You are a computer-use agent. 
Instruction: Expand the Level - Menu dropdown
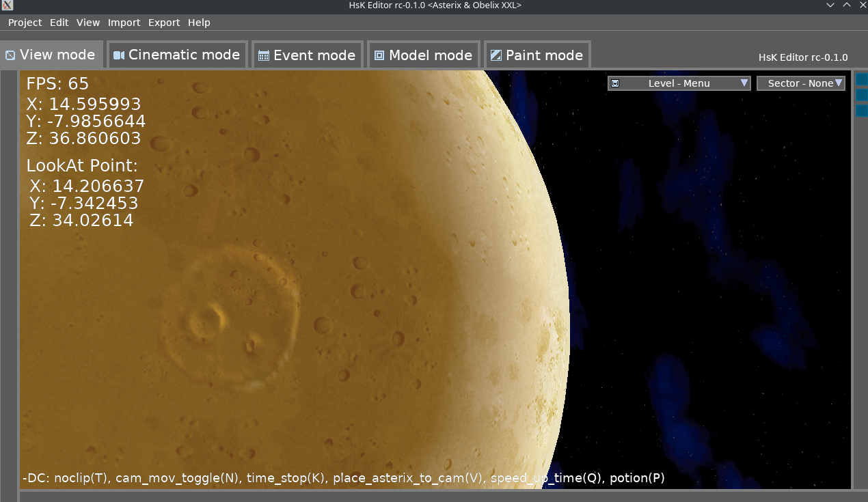coord(679,83)
